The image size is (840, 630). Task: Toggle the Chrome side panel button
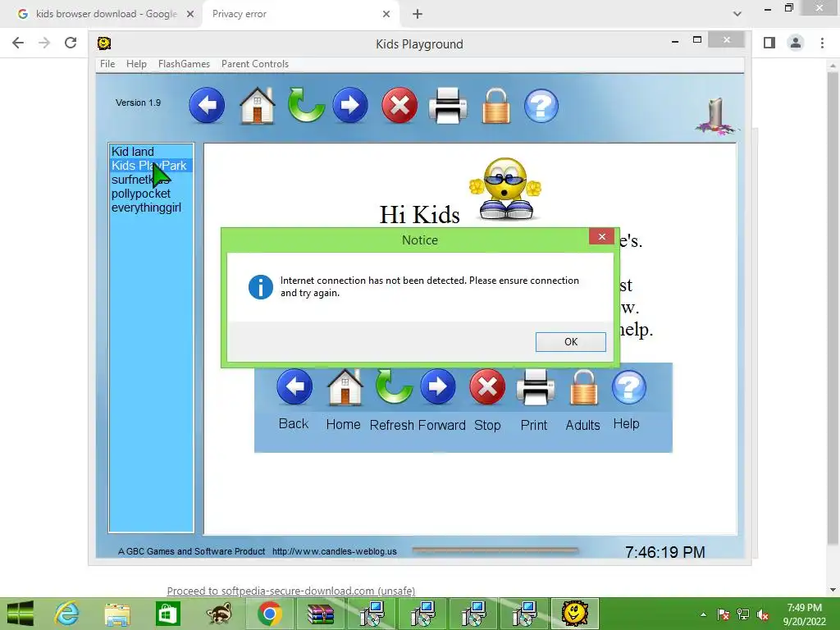[769, 43]
